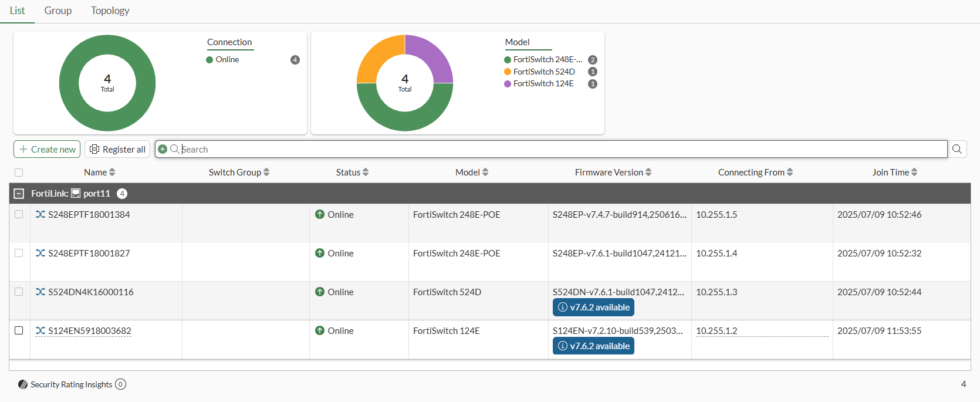Click the FortiLink port11 interface icon
Image resolution: width=980 pixels, height=402 pixels.
76,193
